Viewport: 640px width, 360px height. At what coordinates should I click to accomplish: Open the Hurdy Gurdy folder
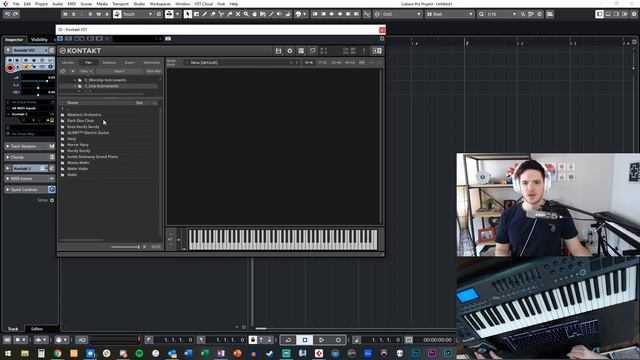79,151
